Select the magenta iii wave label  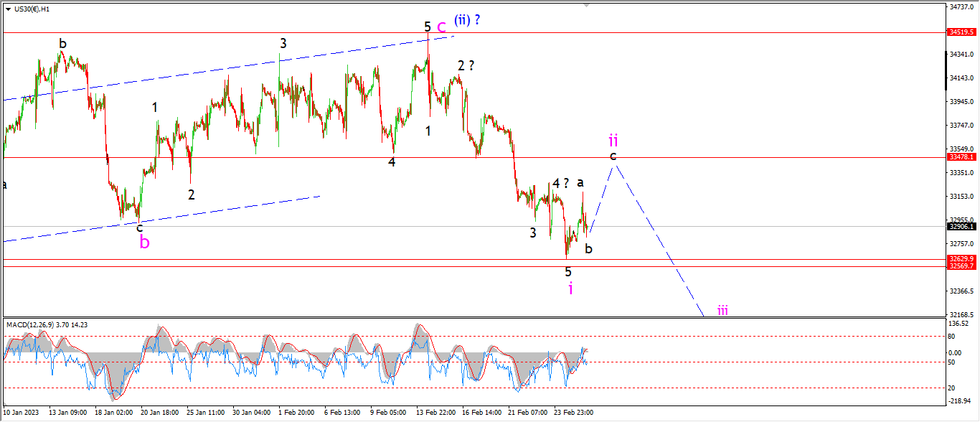pos(722,310)
